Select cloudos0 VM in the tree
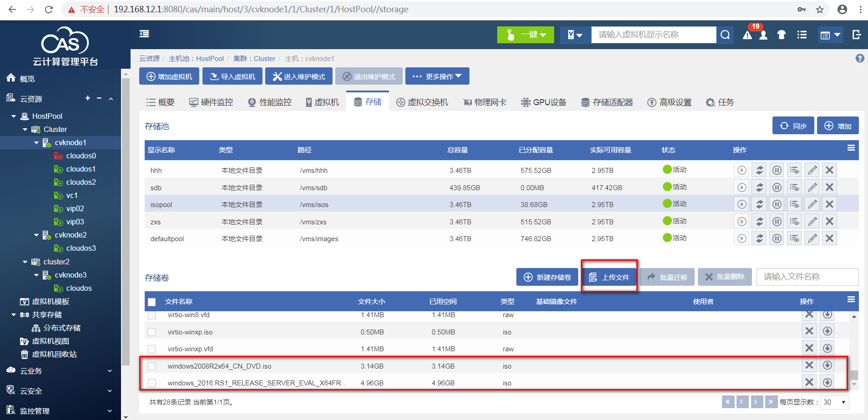The width and height of the screenshot is (868, 420). 81,156
